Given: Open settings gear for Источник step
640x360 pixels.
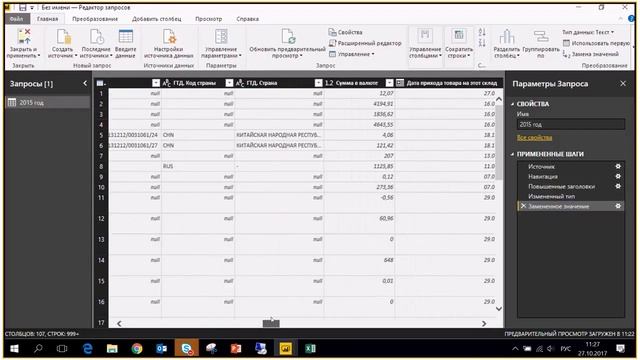Looking at the screenshot, I should tap(618, 167).
